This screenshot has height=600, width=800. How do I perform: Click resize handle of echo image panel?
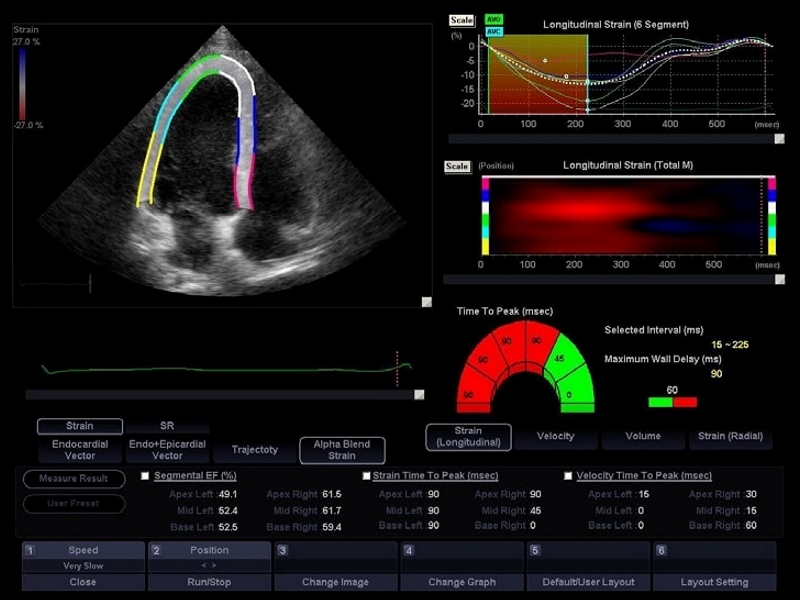point(427,302)
